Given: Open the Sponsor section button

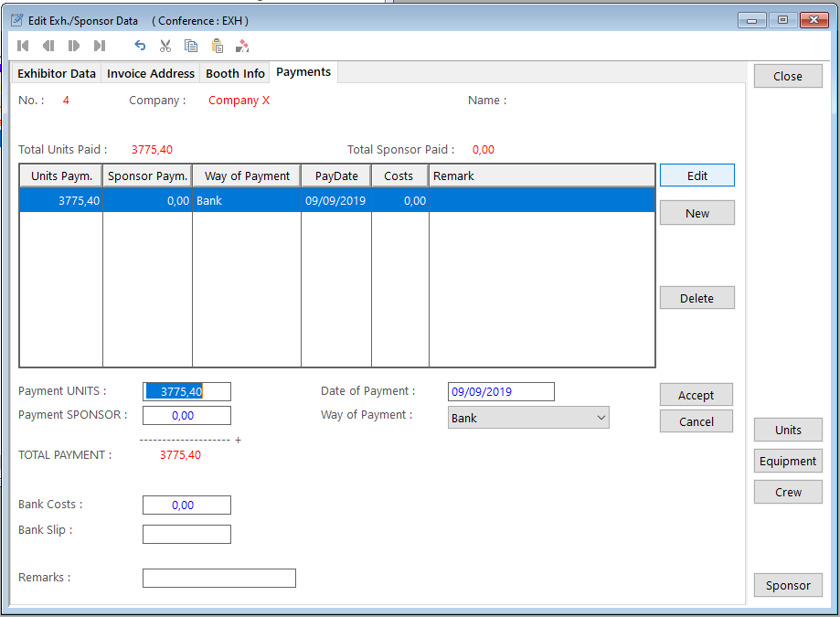Looking at the screenshot, I should [787, 585].
